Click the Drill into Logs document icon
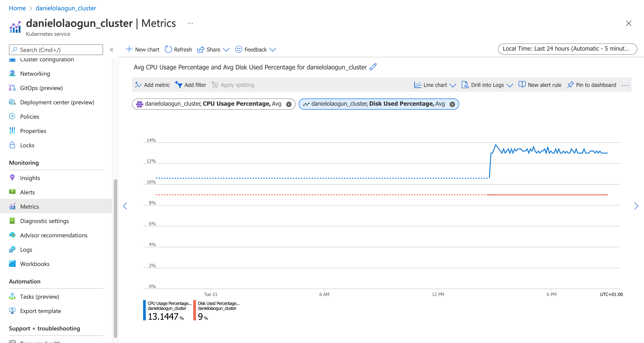The width and height of the screenshot is (644, 343). [465, 85]
